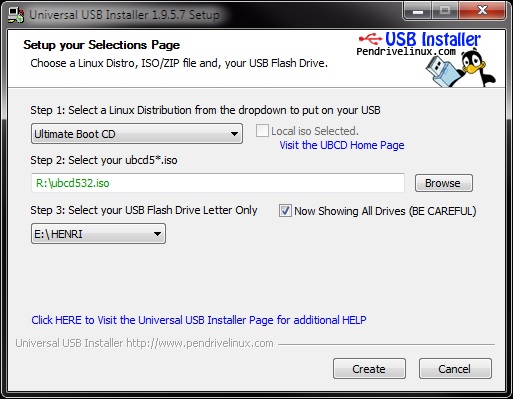
Task: Click the Browse button
Action: coord(444,183)
